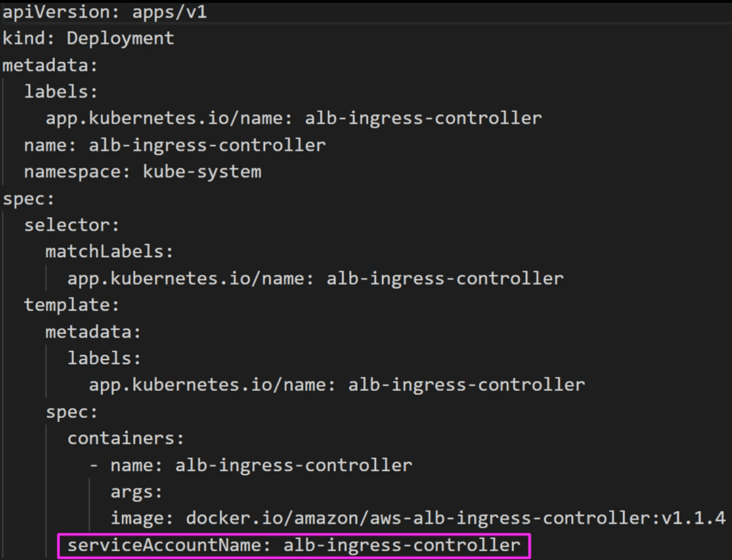Click the template key
This screenshot has height=560, width=732.
[x=68, y=305]
